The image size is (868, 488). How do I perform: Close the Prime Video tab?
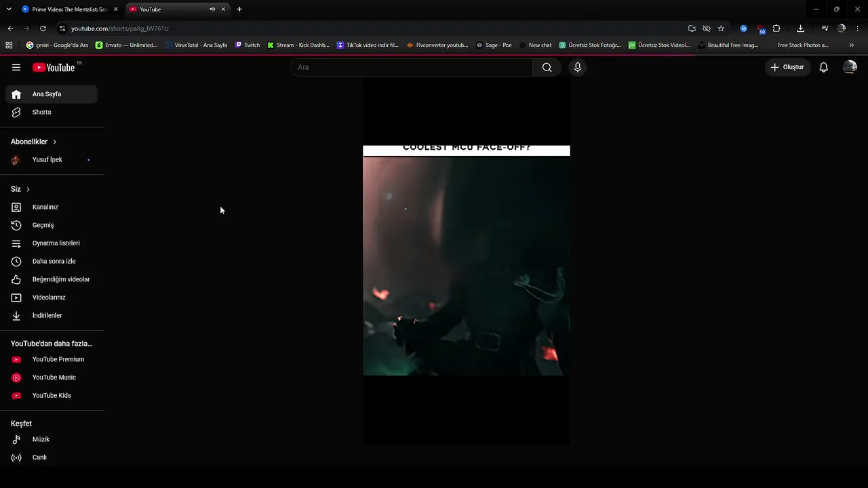pyautogui.click(x=115, y=9)
